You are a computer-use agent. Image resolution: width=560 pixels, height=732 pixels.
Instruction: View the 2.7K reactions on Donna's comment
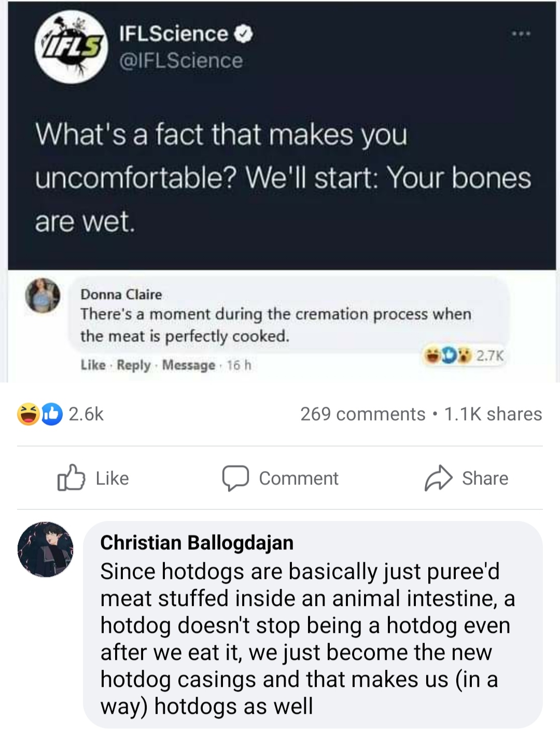click(489, 356)
